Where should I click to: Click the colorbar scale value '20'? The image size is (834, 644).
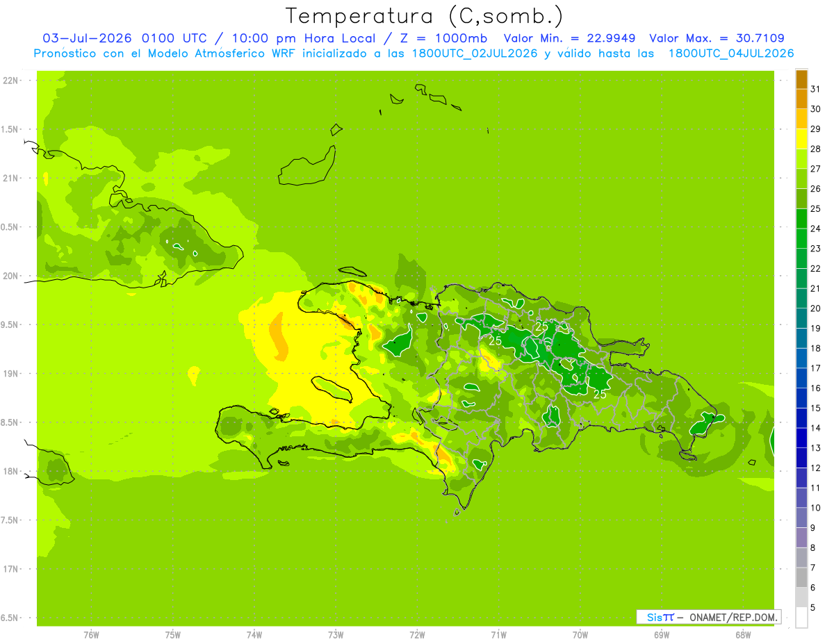click(x=816, y=308)
